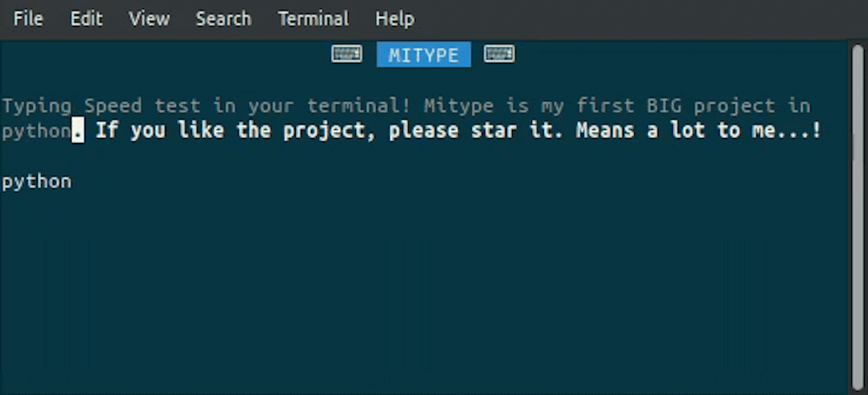
Task: Click the empty terminal area below the typed text
Action: click(425, 293)
